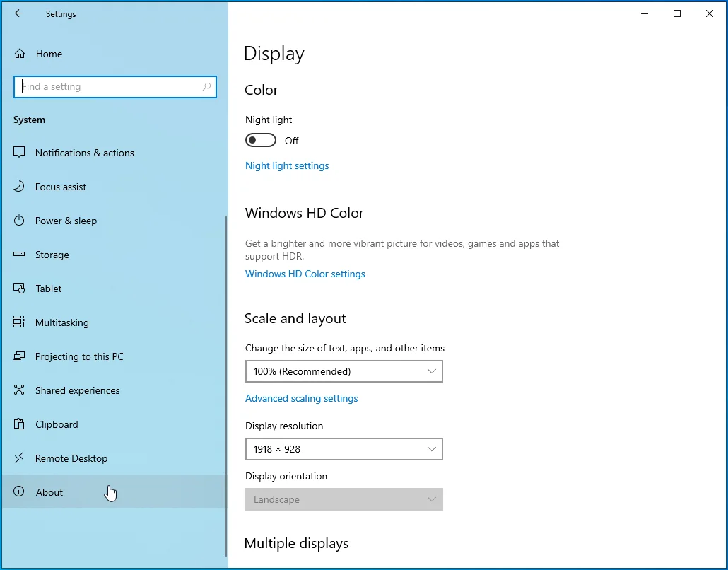This screenshot has height=570, width=728.
Task: Click the Remote Desktop icon
Action: coord(19,458)
